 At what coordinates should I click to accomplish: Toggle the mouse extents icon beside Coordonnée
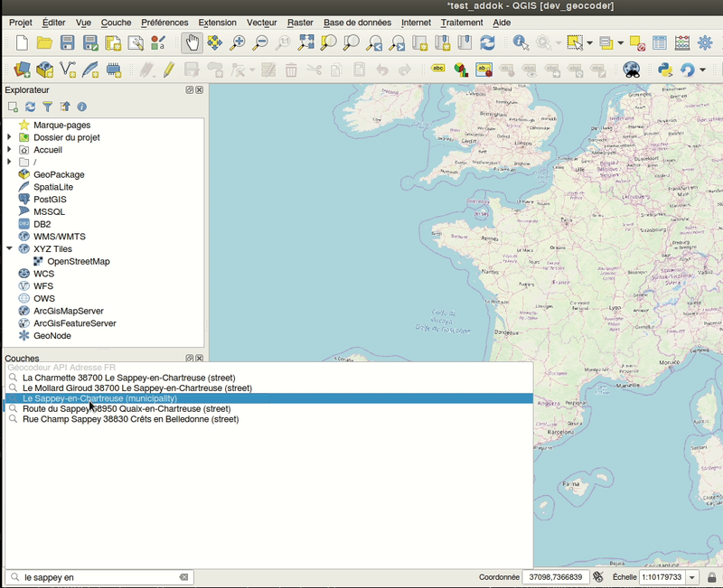pos(598,577)
